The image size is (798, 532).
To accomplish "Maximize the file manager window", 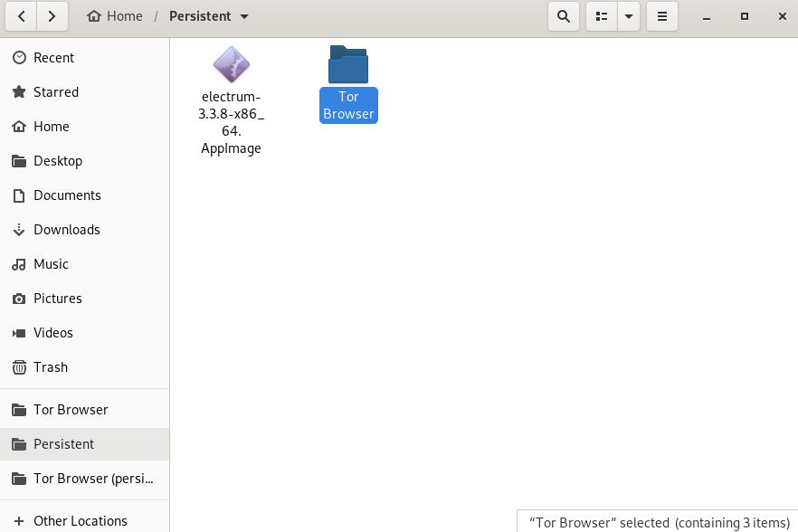I will click(x=745, y=16).
